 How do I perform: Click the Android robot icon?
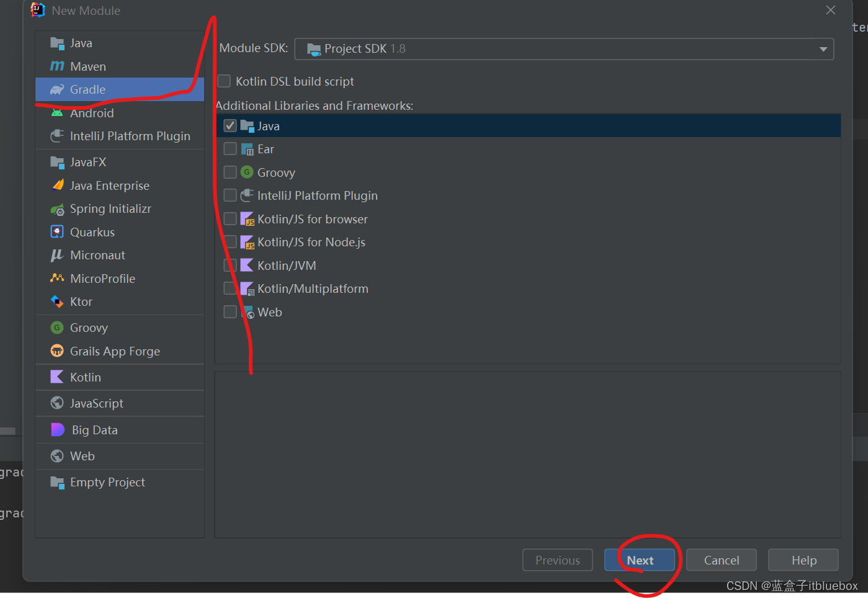[57, 113]
